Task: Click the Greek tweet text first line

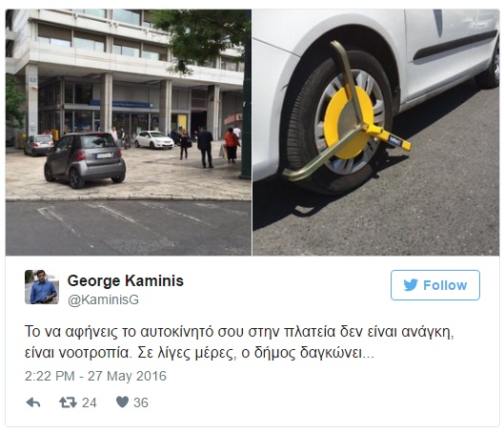Action: click(x=239, y=332)
